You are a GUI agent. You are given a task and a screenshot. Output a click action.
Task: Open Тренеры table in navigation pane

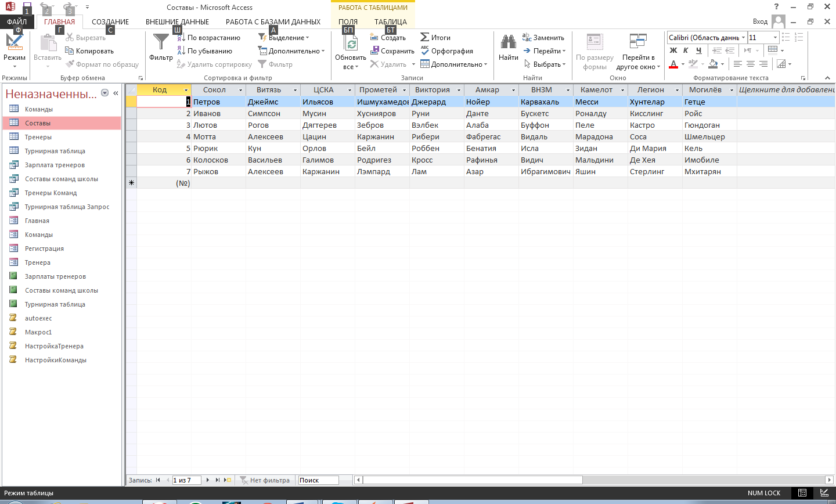(x=38, y=137)
